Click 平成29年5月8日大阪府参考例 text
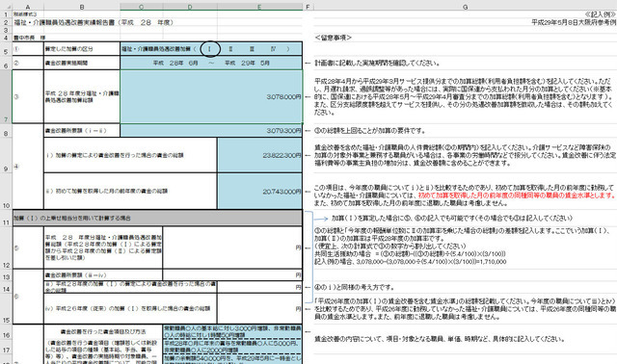 (x=574, y=22)
